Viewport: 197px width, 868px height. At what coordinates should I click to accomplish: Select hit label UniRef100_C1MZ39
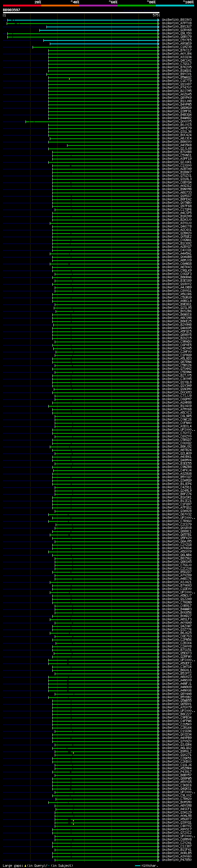click(177, 47)
